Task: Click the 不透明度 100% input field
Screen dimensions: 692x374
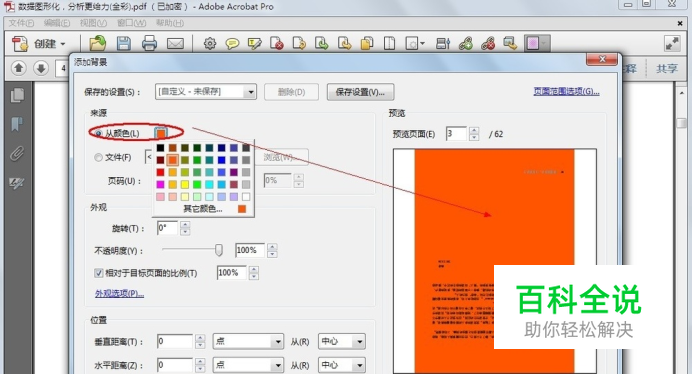Action: [x=250, y=250]
